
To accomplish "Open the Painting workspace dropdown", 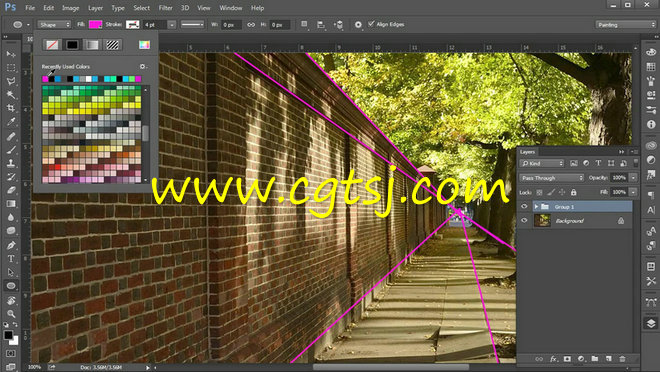I will [x=625, y=25].
